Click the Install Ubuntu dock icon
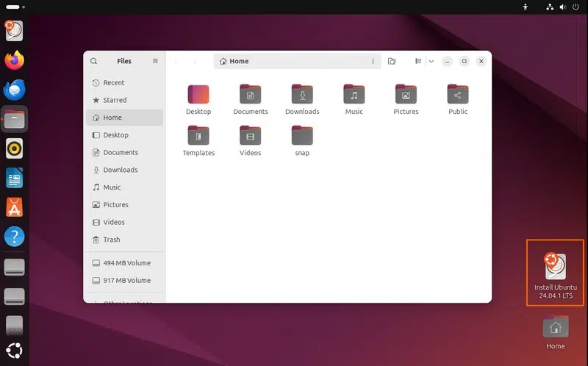 pos(14,31)
